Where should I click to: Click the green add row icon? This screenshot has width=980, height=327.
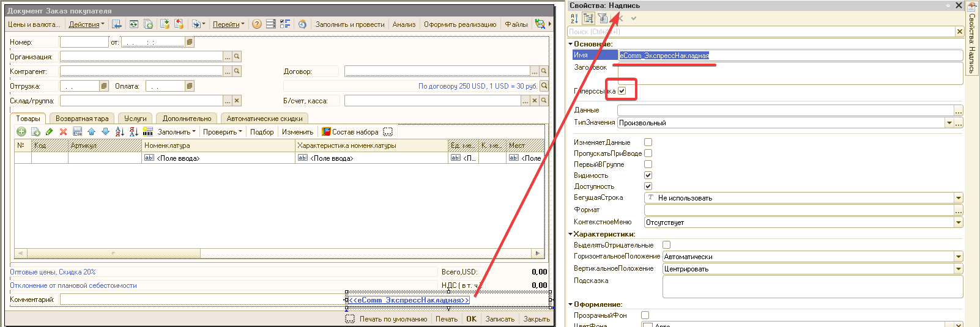tap(21, 132)
